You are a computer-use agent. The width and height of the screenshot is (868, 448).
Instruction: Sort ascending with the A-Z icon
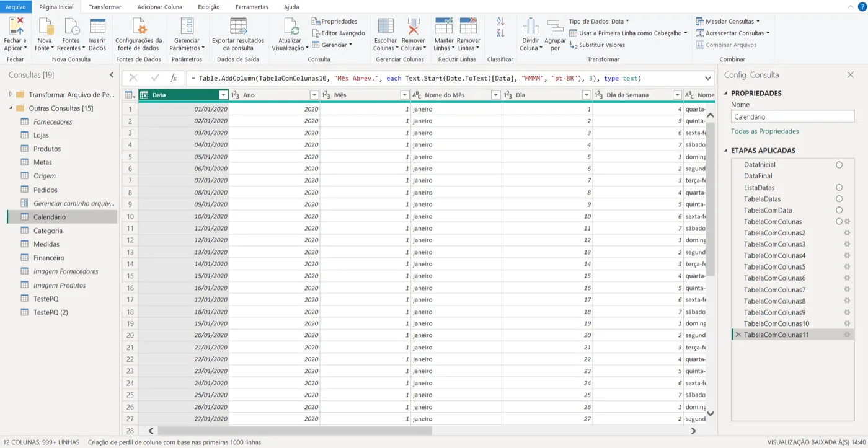(x=500, y=22)
